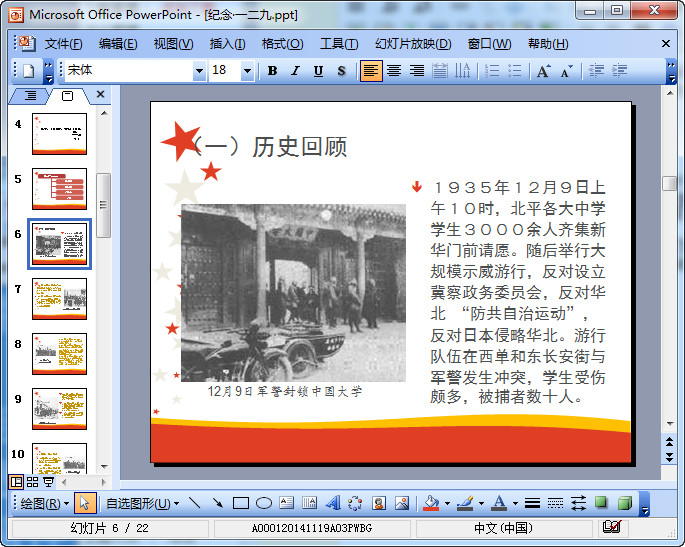Screen dimensions: 685x547
Task: Open 自选图形(U) AutoShapes dropdown
Action: tap(142, 503)
